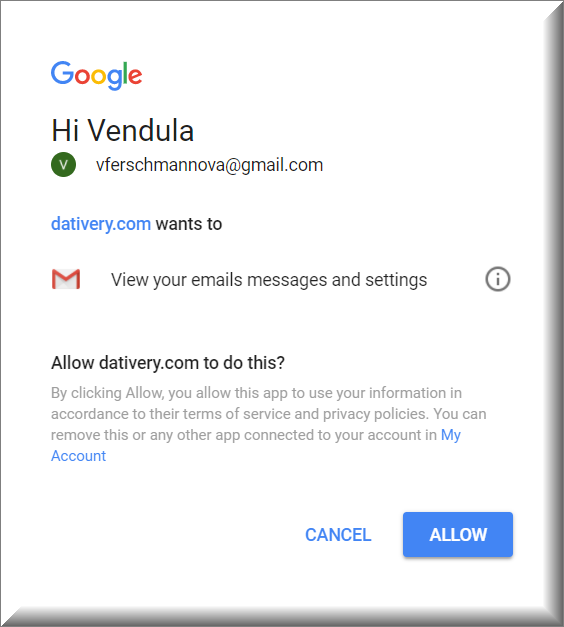This screenshot has width=564, height=627.
Task: Click the name Vendula in the greeting
Action: [141, 130]
